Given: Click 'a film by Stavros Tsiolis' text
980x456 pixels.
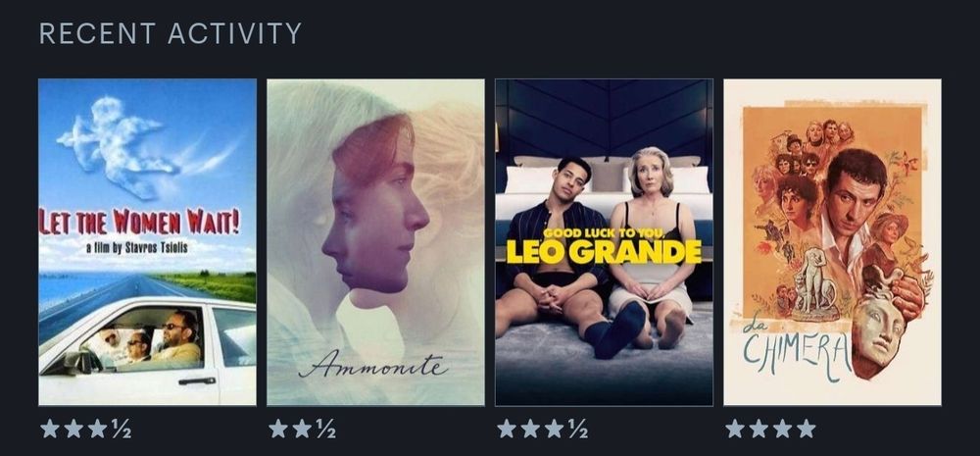Looking at the screenshot, I should point(137,248).
